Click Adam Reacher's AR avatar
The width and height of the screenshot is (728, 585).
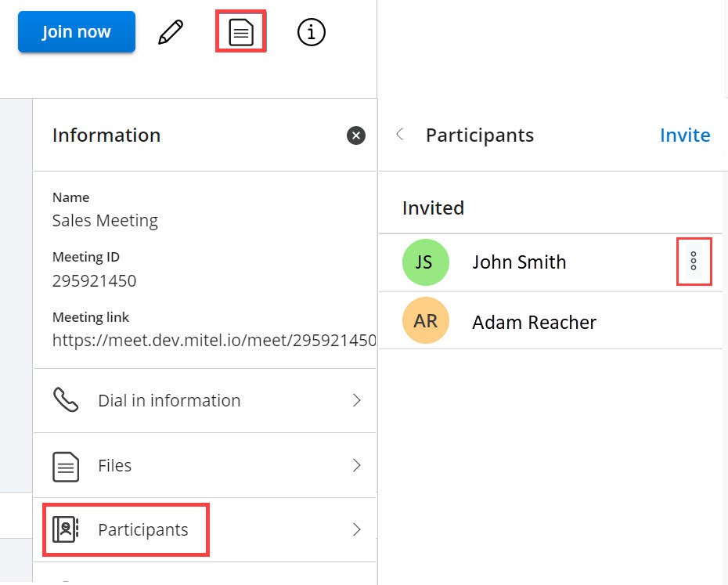pyautogui.click(x=425, y=321)
